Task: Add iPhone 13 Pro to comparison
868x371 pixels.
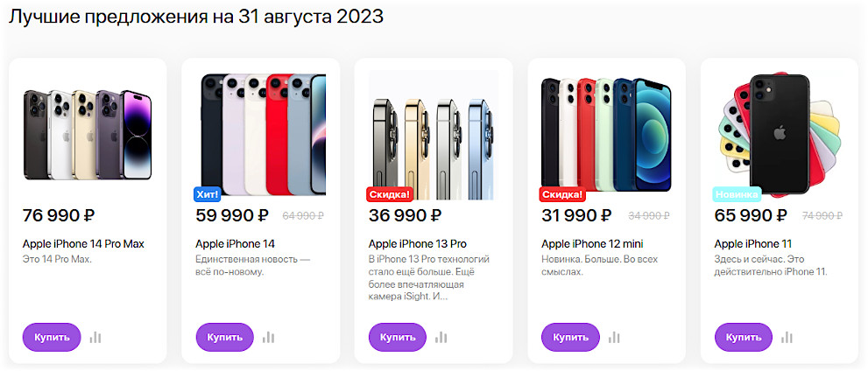Action: [441, 337]
